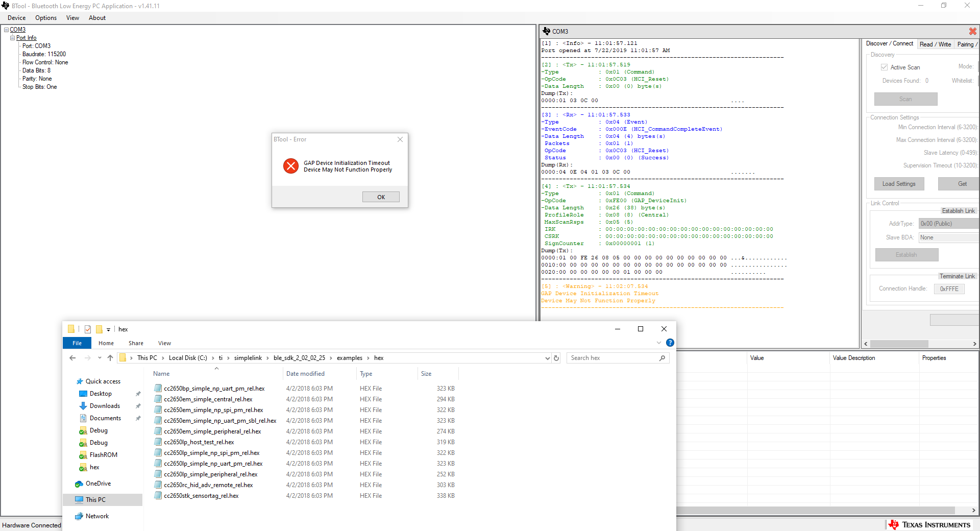The image size is (980, 531).
Task: Click file icon of cc2650stk_sensortag_rel.hex
Action: point(158,496)
